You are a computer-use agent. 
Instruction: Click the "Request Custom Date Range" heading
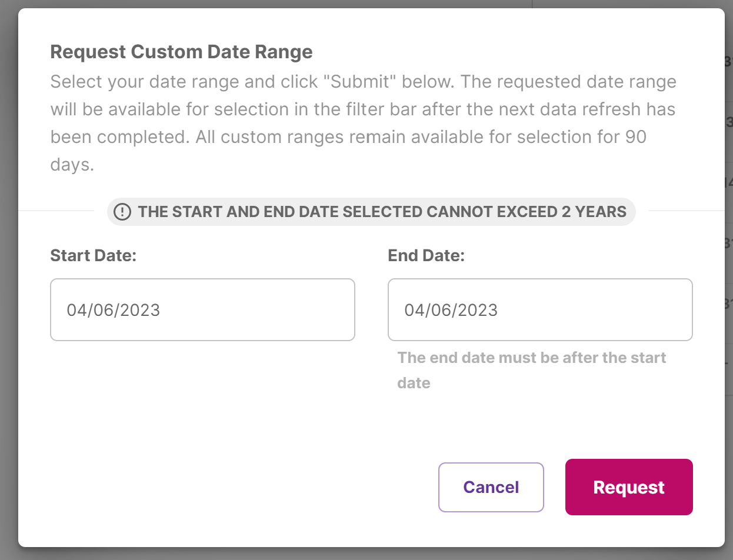[x=181, y=52]
